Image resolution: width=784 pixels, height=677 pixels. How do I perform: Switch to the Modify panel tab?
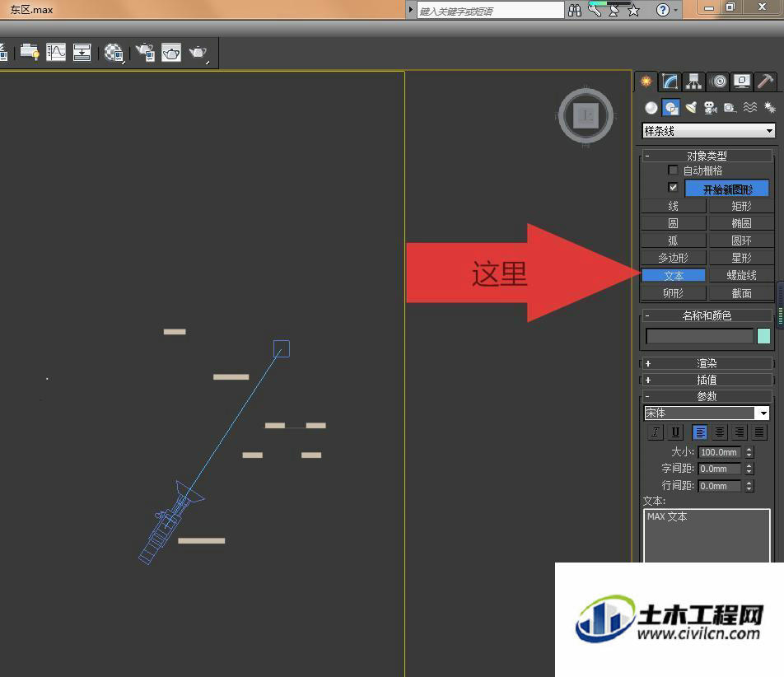[670, 81]
